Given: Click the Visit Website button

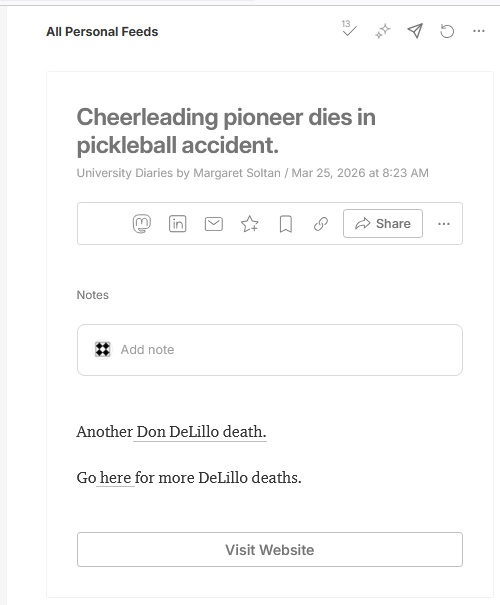Looking at the screenshot, I should coord(270,549).
